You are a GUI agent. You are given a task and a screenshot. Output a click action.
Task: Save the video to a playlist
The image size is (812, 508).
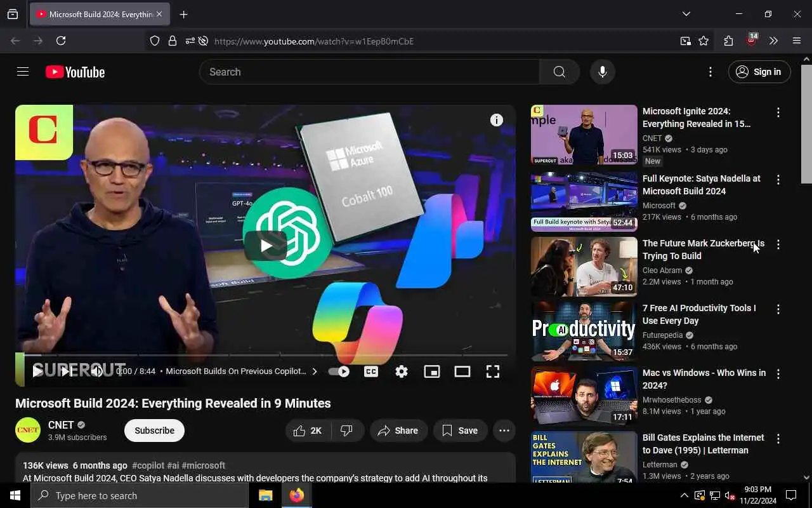[460, 431]
